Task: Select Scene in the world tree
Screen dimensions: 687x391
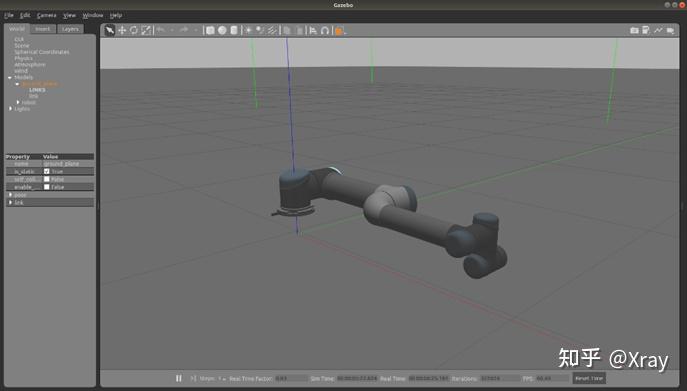Action: [22, 46]
